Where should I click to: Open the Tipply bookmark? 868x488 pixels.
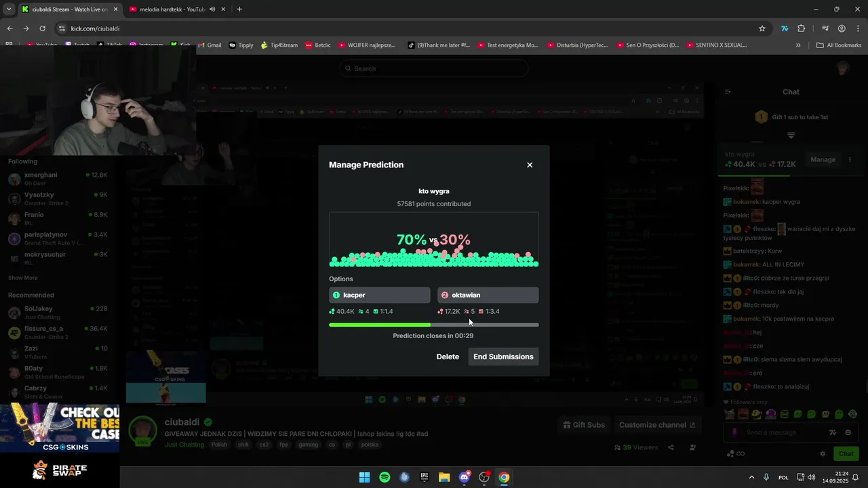[241, 45]
